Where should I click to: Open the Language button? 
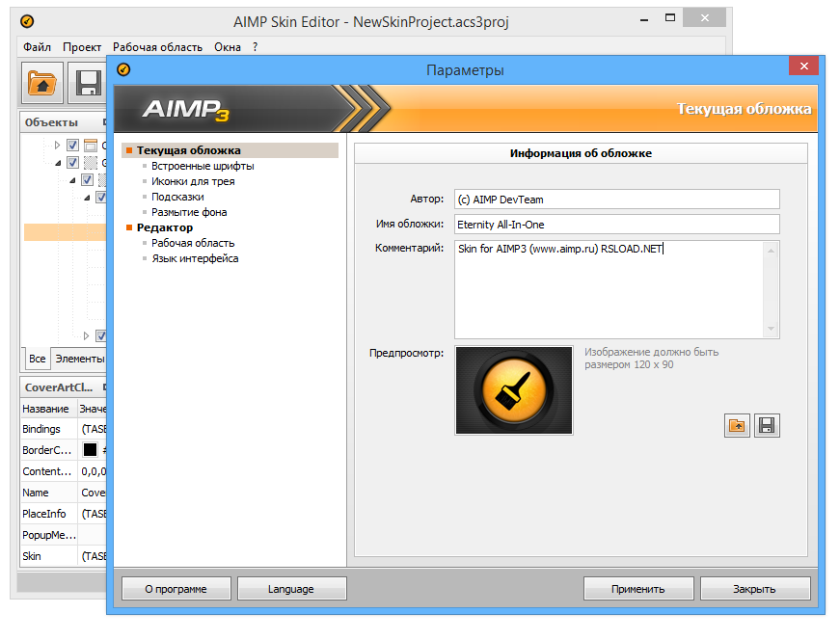coord(290,589)
